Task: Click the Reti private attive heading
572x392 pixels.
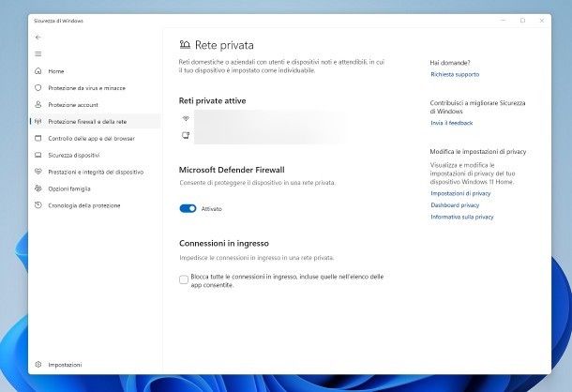Action: click(212, 100)
